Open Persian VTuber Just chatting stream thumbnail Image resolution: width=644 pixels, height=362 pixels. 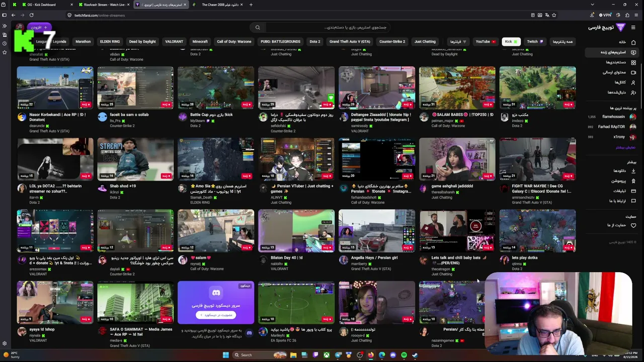click(296, 159)
